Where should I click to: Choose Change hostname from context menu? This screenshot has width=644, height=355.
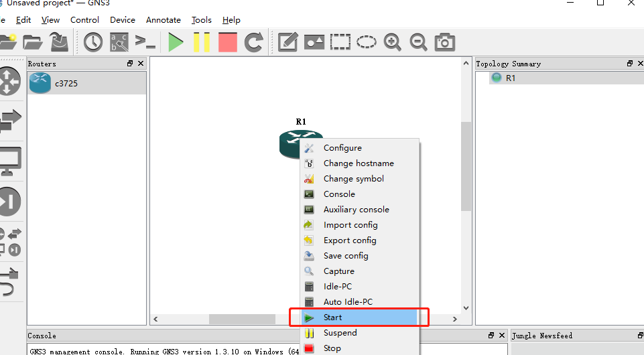tap(359, 163)
